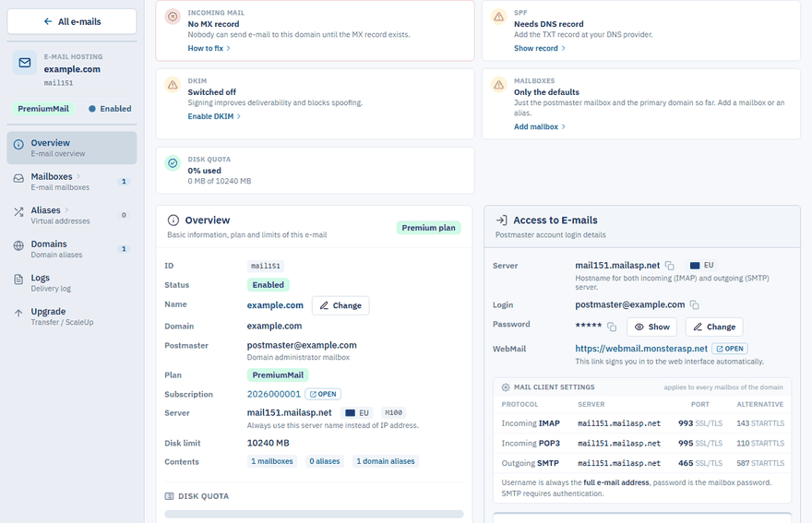Click the SPF warning triangle icon
The image size is (812, 523).
coord(498,17)
